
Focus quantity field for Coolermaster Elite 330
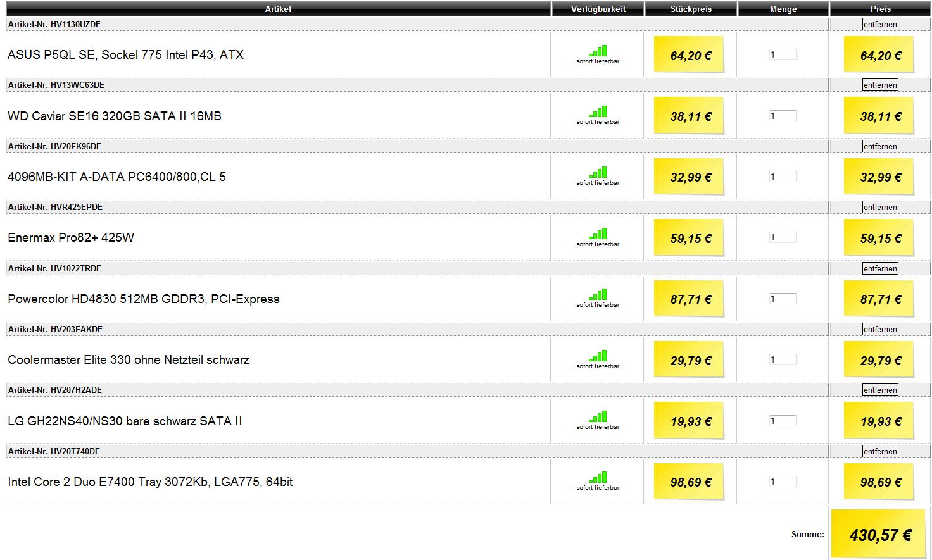(783, 359)
